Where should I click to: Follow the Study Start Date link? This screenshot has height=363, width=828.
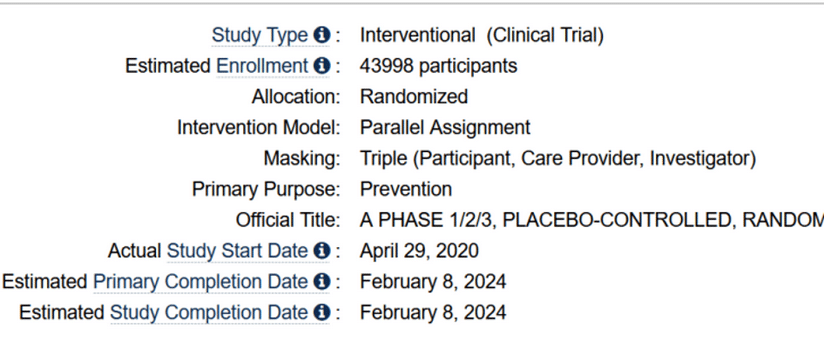[237, 251]
